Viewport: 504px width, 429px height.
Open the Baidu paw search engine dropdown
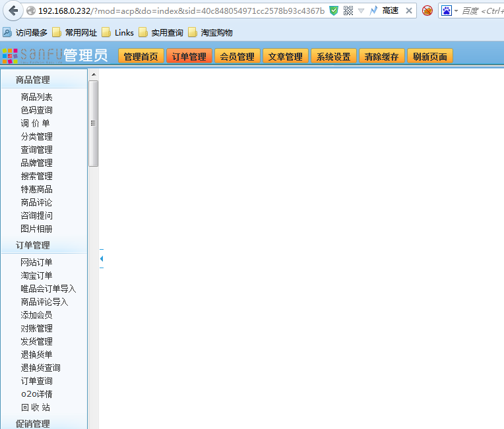pyautogui.click(x=449, y=11)
